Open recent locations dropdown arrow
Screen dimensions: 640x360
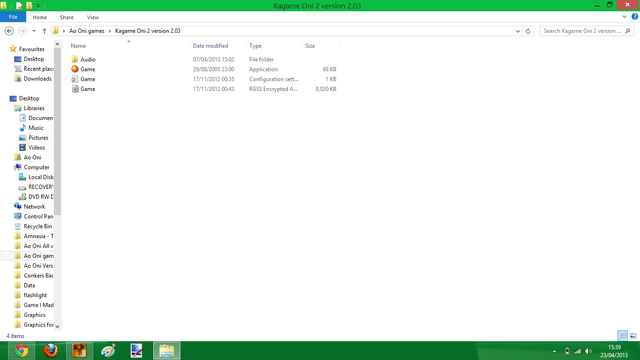[x=34, y=31]
